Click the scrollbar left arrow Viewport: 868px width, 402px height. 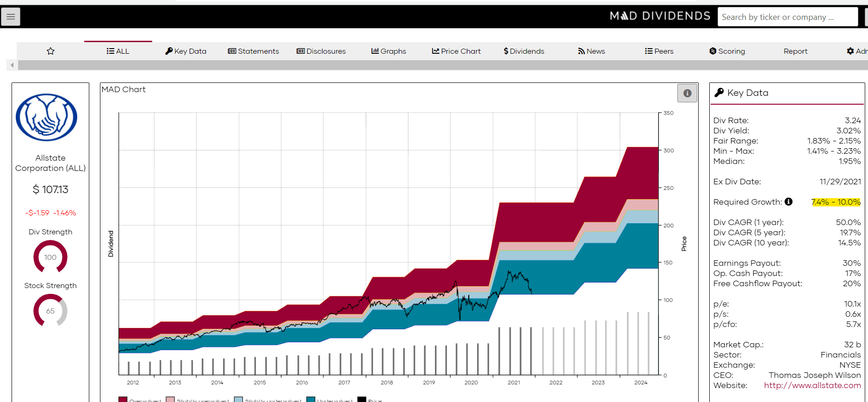[12, 65]
